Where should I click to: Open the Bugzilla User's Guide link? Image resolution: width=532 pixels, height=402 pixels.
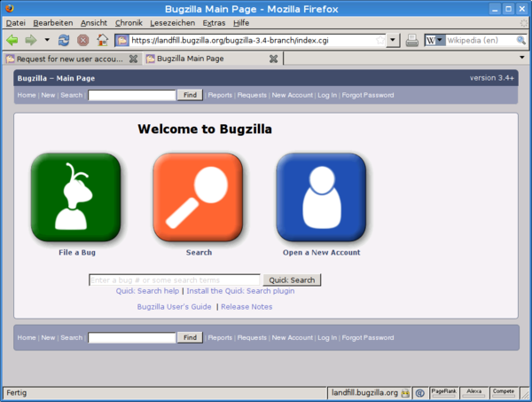pyautogui.click(x=174, y=306)
